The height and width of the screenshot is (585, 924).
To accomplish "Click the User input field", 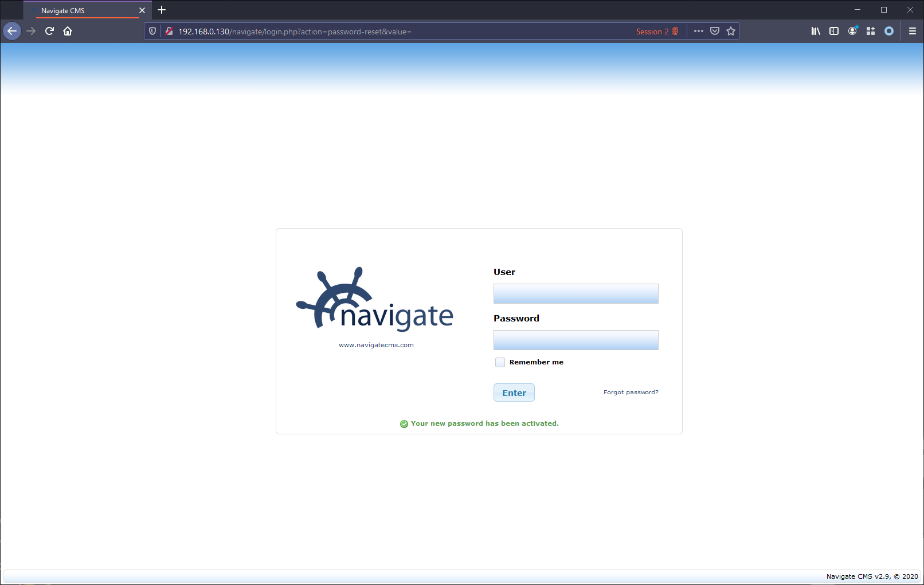I will [575, 294].
